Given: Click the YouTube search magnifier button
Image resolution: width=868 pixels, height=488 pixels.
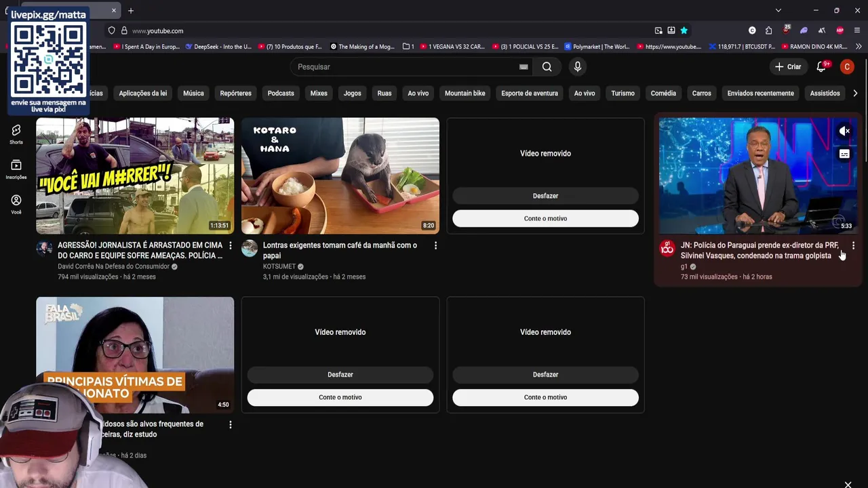Looking at the screenshot, I should tap(547, 66).
